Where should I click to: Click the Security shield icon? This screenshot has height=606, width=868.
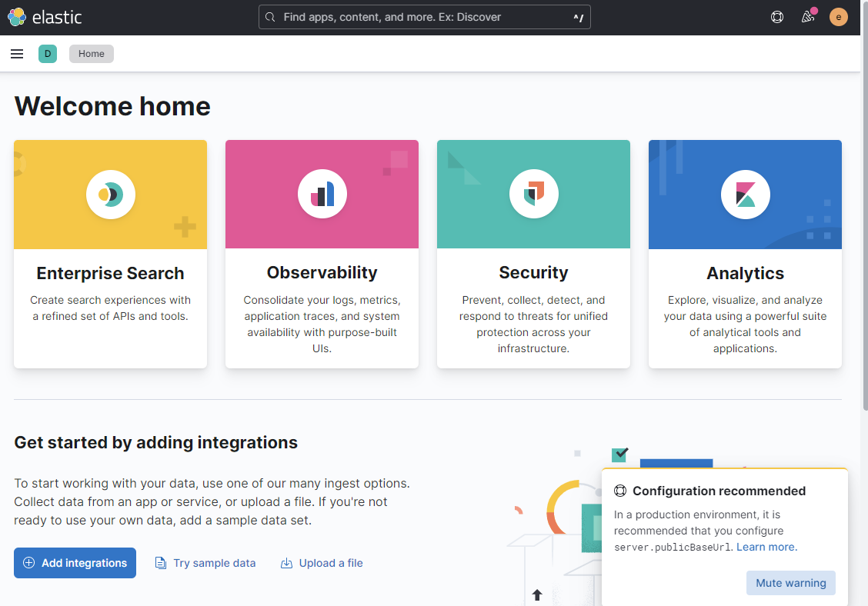click(x=533, y=194)
